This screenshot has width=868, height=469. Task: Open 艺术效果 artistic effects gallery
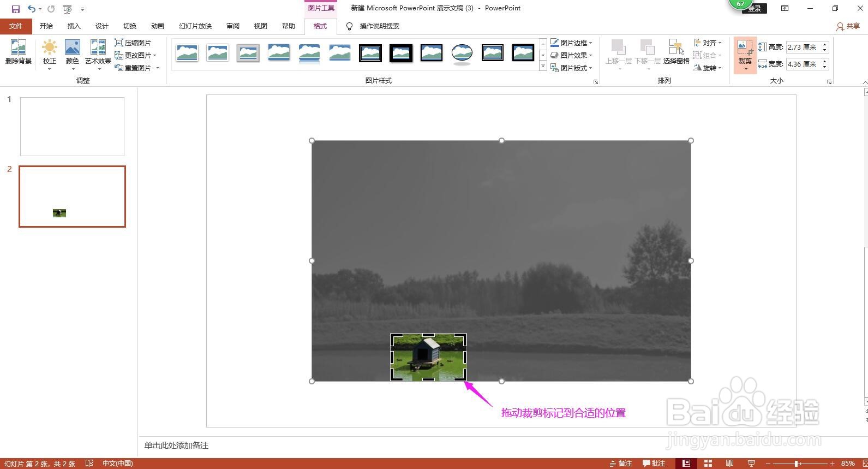click(x=98, y=55)
